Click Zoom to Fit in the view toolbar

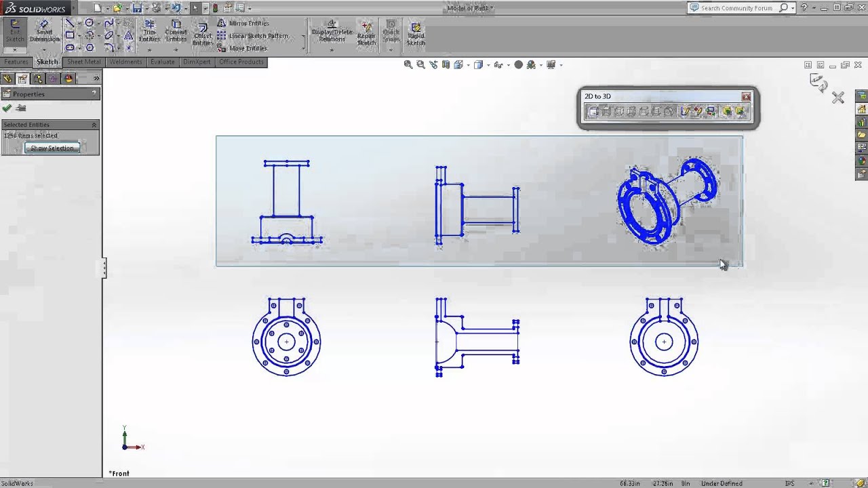click(408, 64)
